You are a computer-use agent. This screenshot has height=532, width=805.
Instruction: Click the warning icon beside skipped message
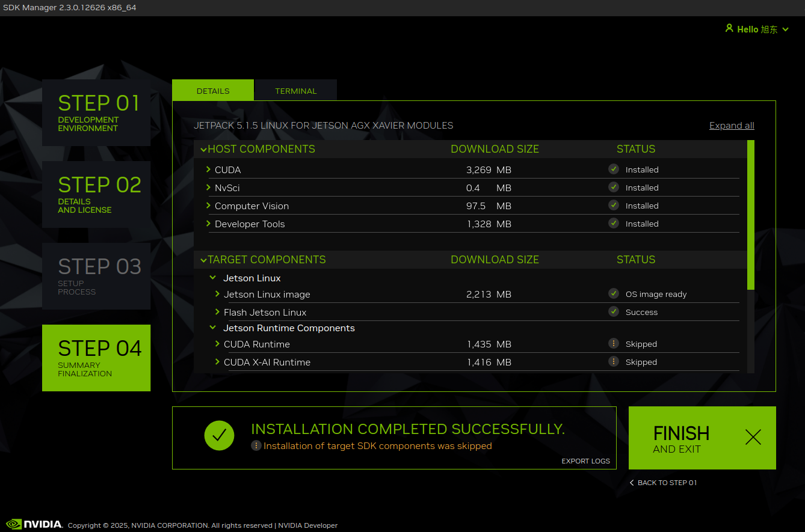[x=256, y=445]
